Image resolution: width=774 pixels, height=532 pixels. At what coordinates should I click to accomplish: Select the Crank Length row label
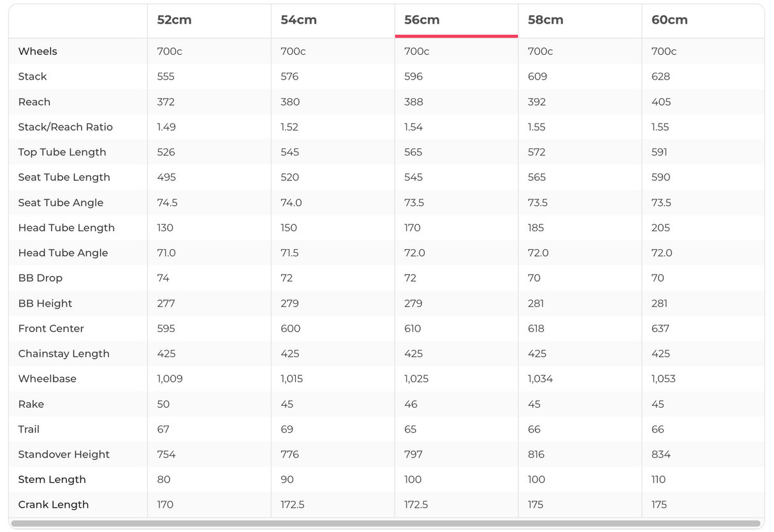(x=54, y=505)
